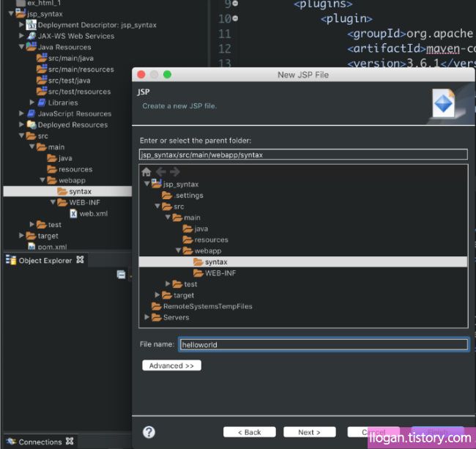This screenshot has height=449, width=476.
Task: Click Deployment Descriptor icon in Project Explorer
Action: pos(31,25)
